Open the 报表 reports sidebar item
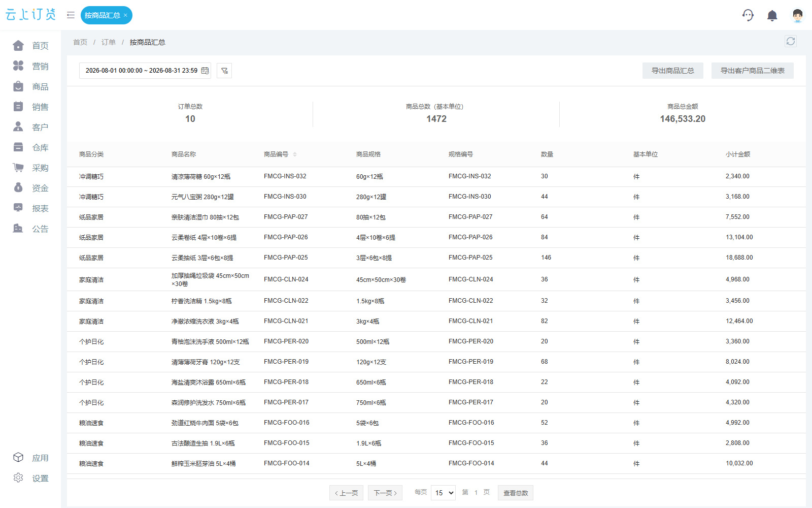812x508 pixels. [30, 208]
